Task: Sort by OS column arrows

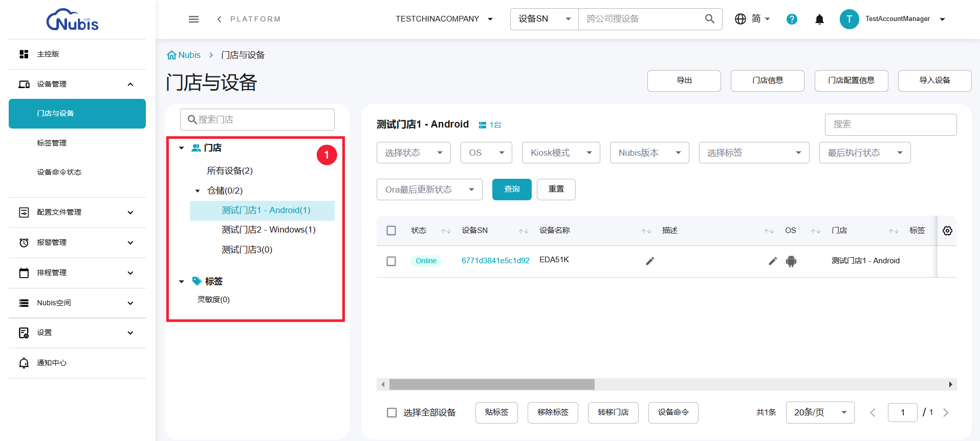Action: click(x=816, y=231)
